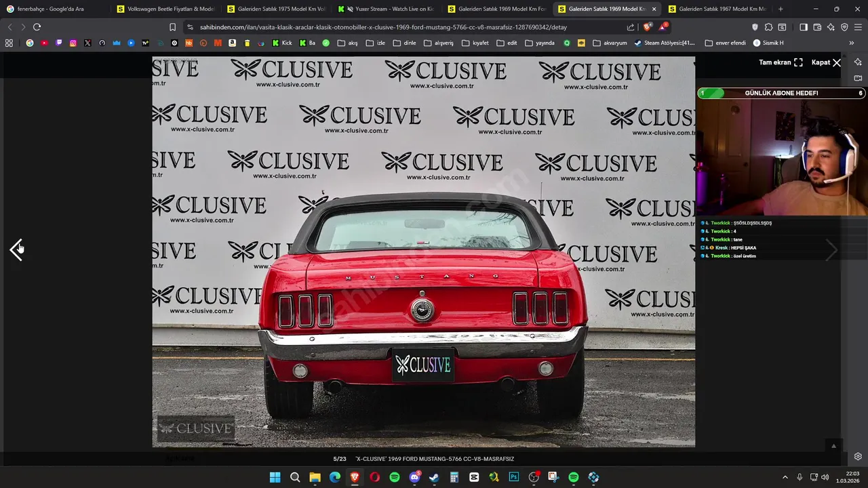
Task: Open Leo AI assistant
Action: point(831,27)
